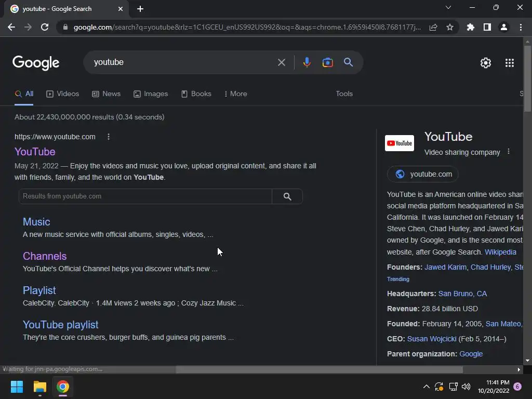532x399 pixels.
Task: Open the volume speaker tray icon
Action: 466,387
